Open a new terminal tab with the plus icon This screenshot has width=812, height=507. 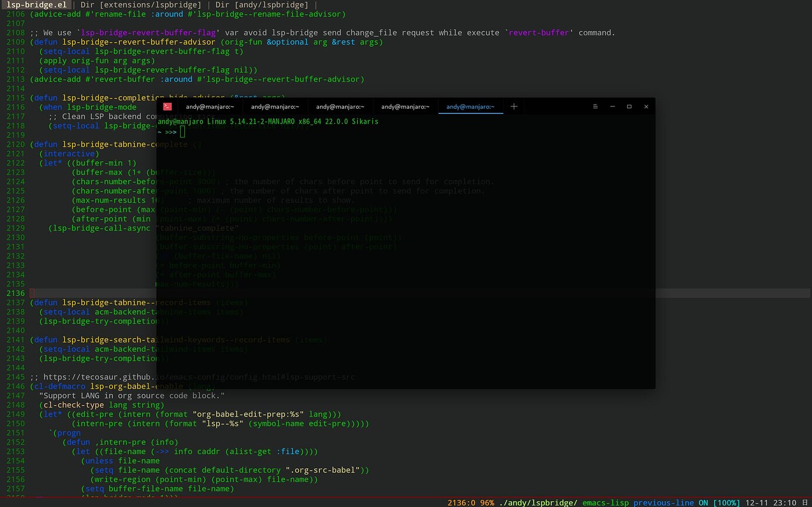[x=514, y=106]
